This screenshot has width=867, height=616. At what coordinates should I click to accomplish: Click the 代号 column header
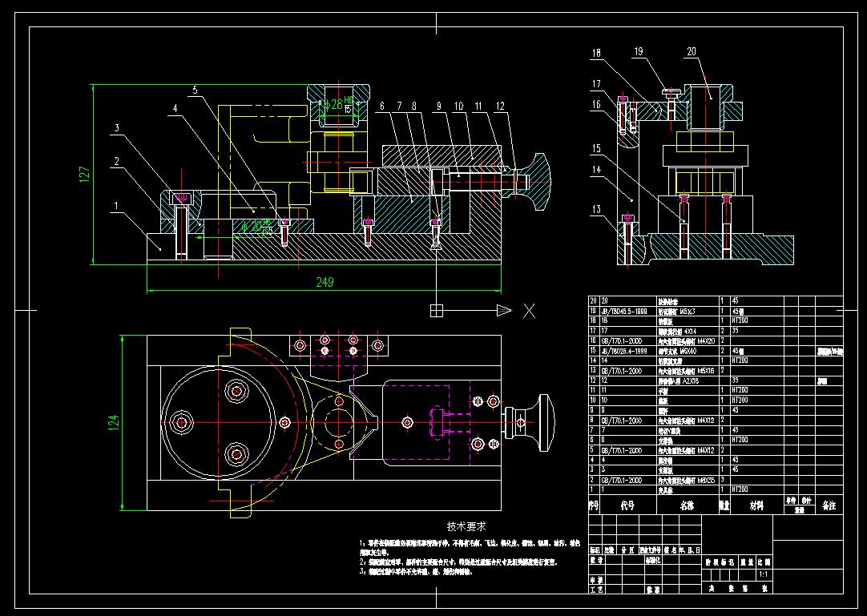click(x=627, y=505)
